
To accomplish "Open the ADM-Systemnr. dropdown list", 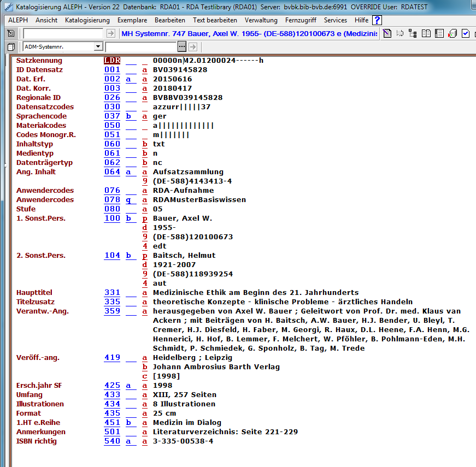I will pyautogui.click(x=98, y=47).
